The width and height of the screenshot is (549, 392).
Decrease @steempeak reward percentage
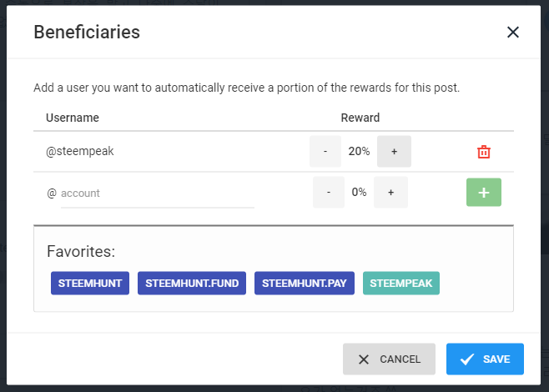pos(325,152)
